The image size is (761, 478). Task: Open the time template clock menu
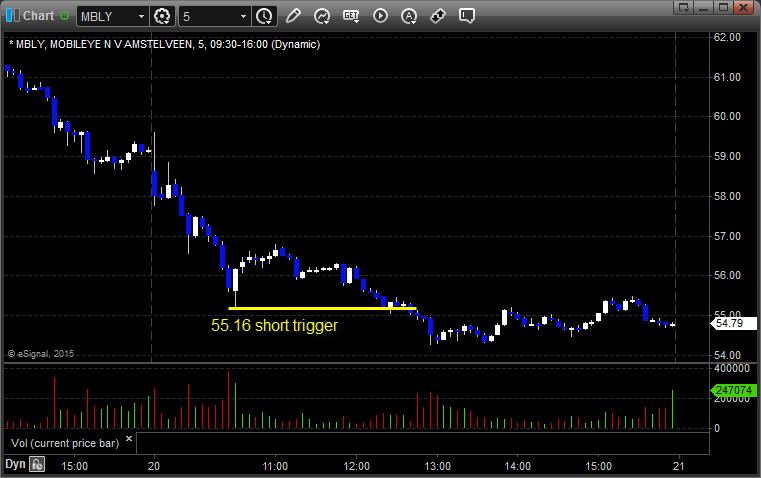pos(265,16)
